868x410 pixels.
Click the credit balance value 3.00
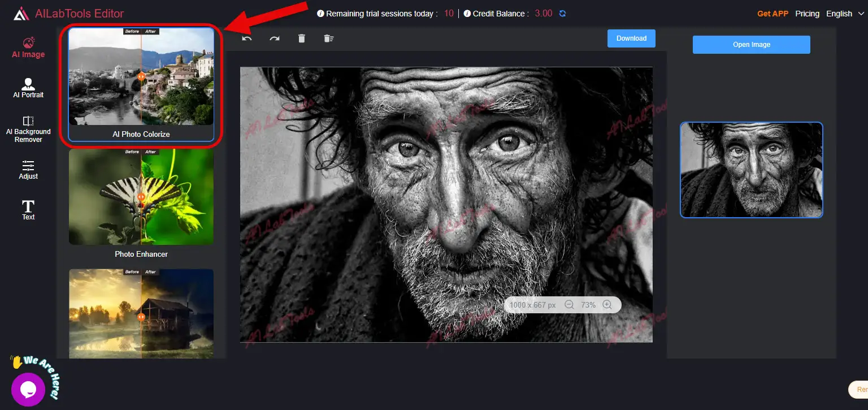pos(543,14)
